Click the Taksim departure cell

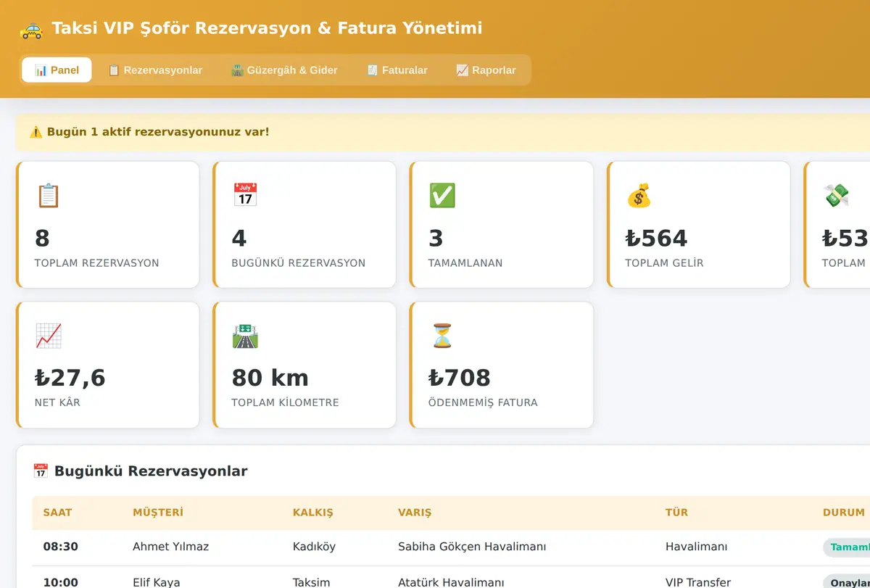coord(312,582)
